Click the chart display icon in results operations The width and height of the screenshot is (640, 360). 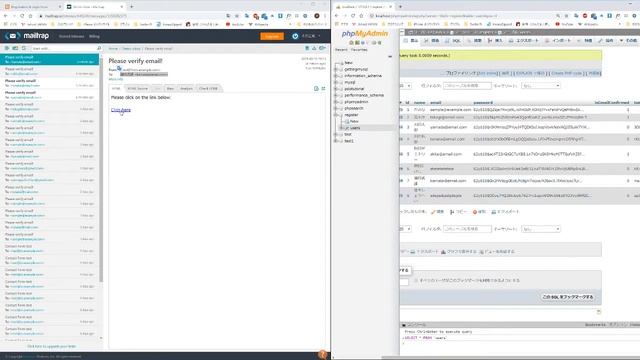443,252
